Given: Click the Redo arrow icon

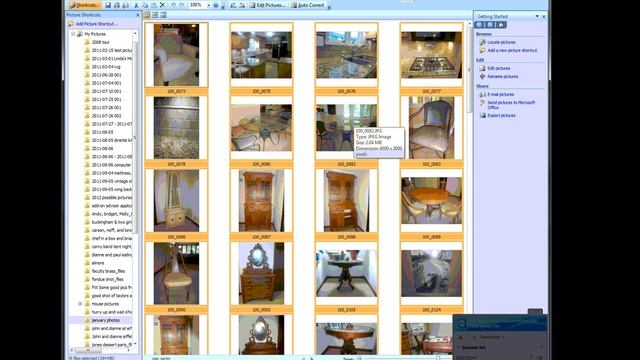Looking at the screenshot, I should 182,5.
